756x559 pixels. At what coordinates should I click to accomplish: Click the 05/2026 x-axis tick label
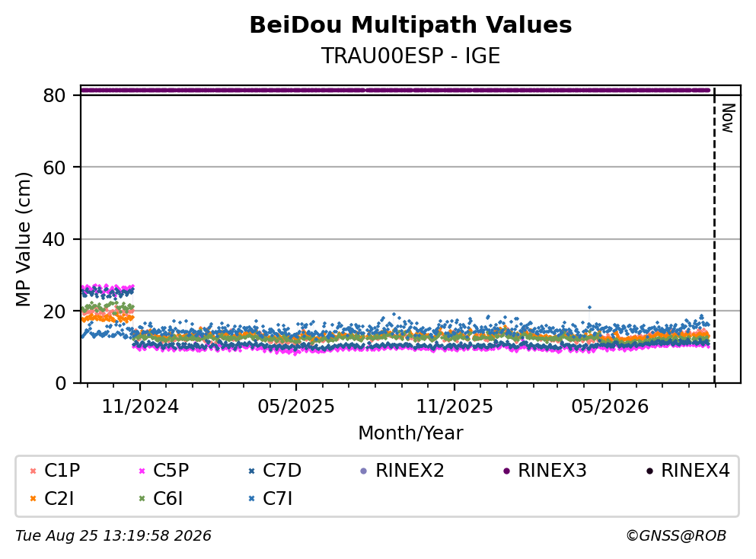pos(610,407)
